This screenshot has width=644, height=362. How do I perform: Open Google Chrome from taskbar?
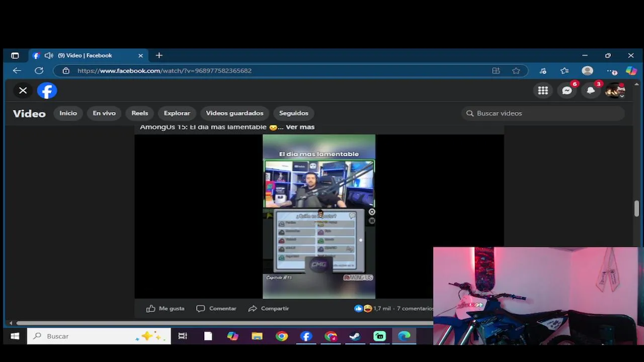(x=282, y=336)
